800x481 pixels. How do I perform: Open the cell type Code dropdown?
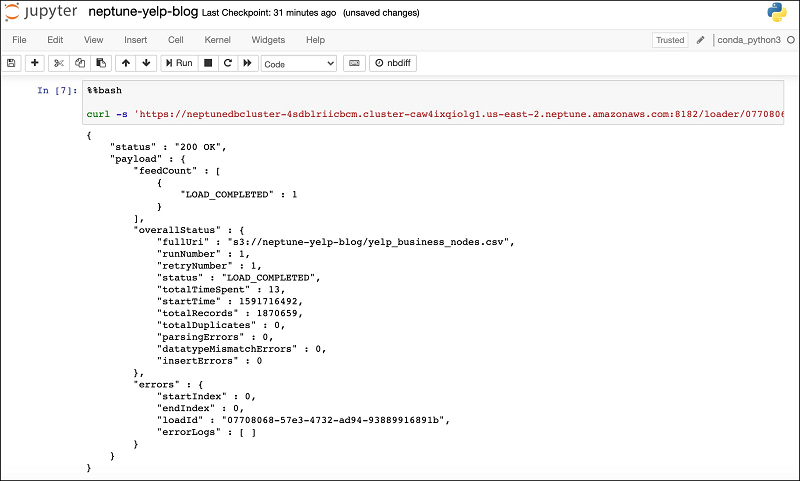pos(298,64)
